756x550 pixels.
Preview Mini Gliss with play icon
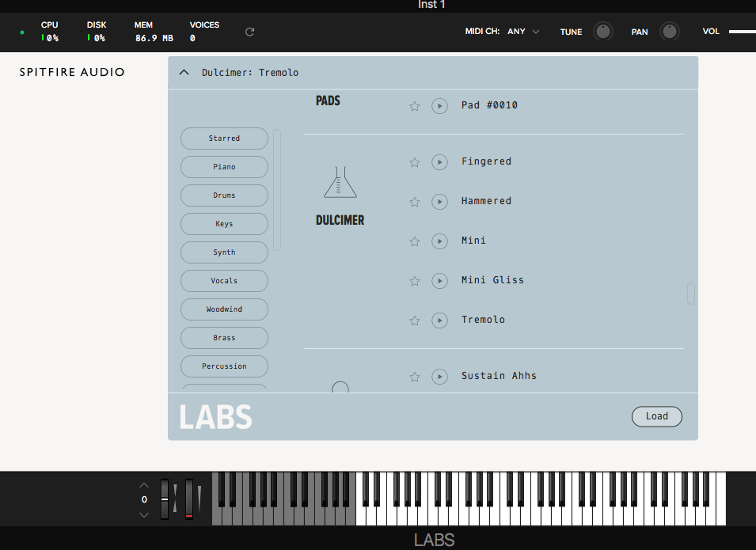[439, 281]
